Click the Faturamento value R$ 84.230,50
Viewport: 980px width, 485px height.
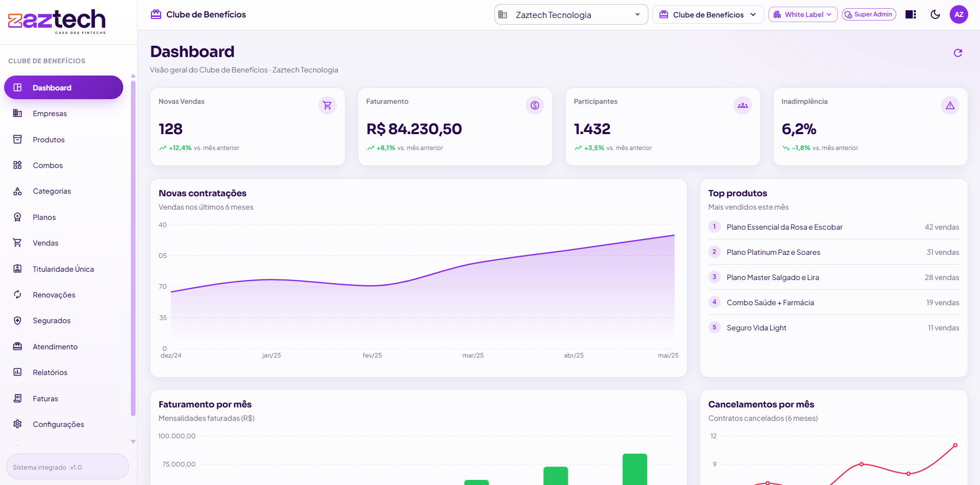pyautogui.click(x=414, y=129)
